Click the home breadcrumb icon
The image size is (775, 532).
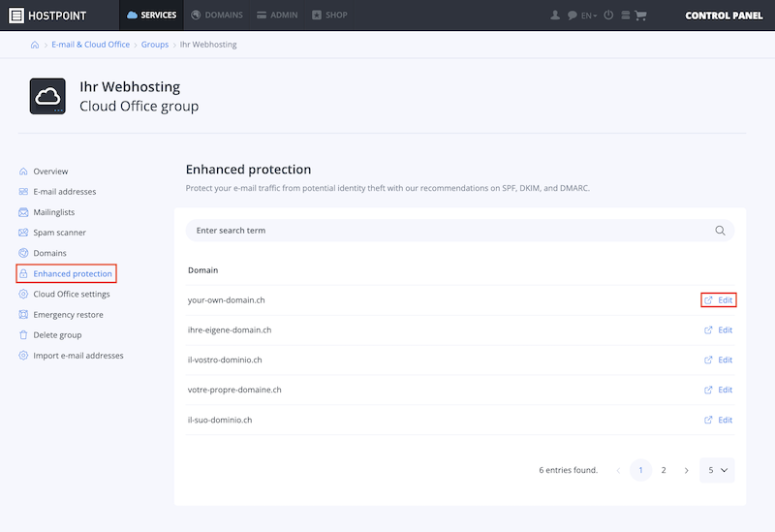coord(35,45)
